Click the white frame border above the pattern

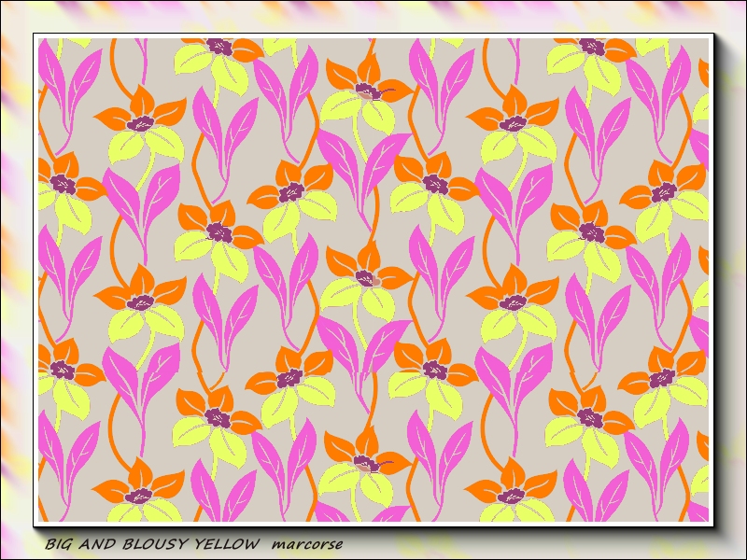(x=373, y=35)
